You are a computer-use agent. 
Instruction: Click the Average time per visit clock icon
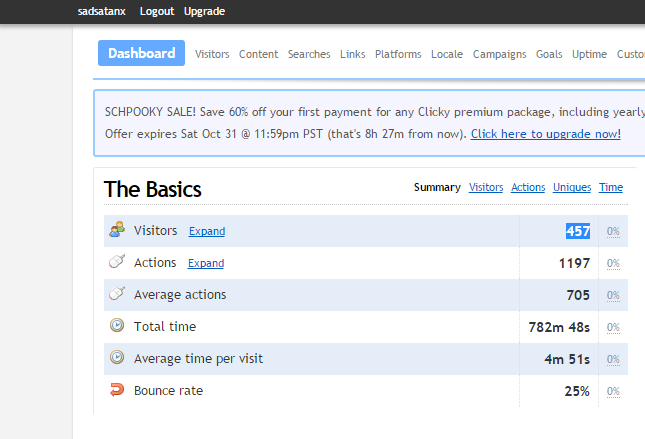tap(117, 358)
